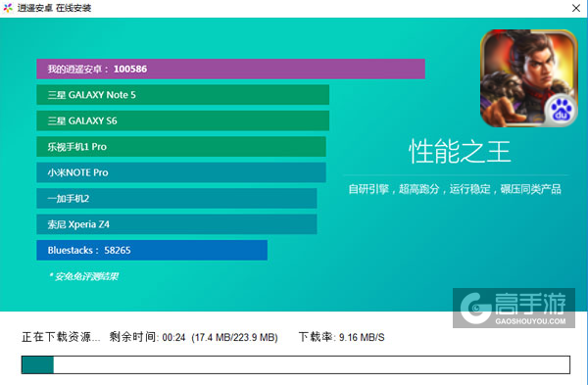Click the 索尼 Xperia Z4 bar
588x385 pixels.
[x=176, y=224]
